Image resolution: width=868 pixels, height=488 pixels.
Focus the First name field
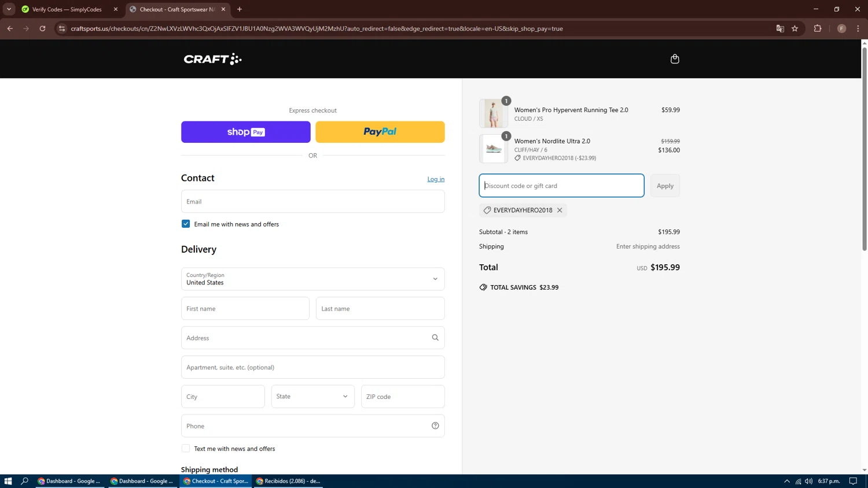[x=245, y=309]
